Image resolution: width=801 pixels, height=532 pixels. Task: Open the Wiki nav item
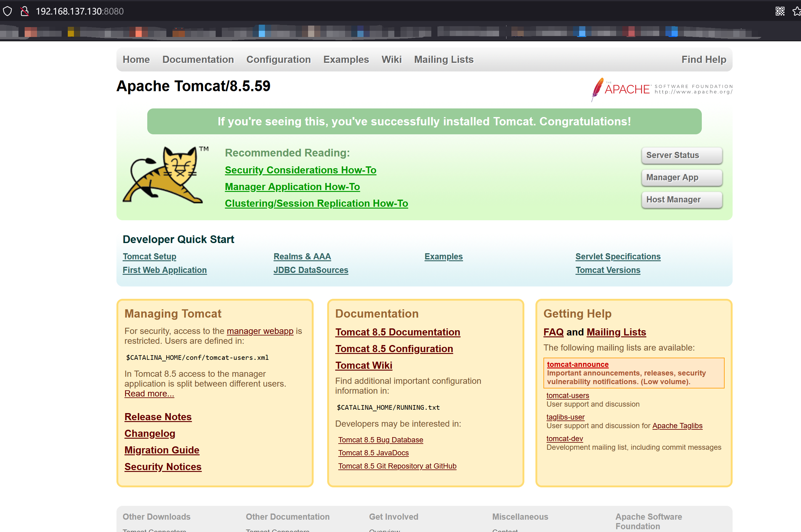[392, 59]
